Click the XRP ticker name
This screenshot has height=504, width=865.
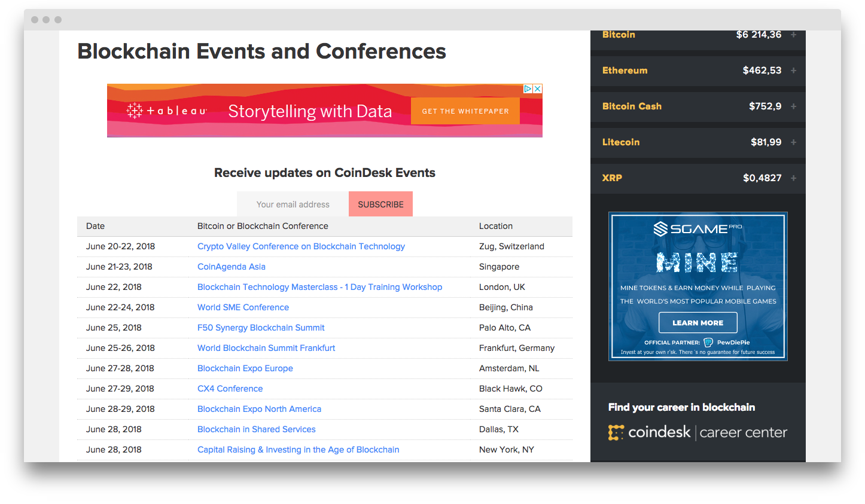[612, 178]
